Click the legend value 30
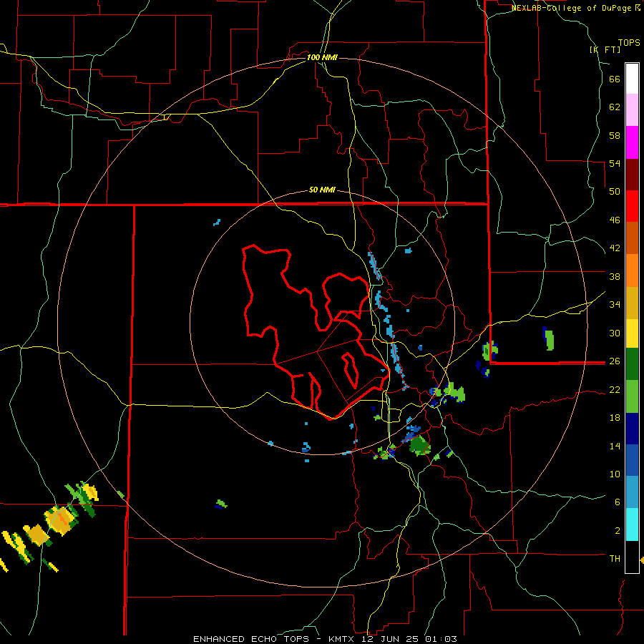 615,333
